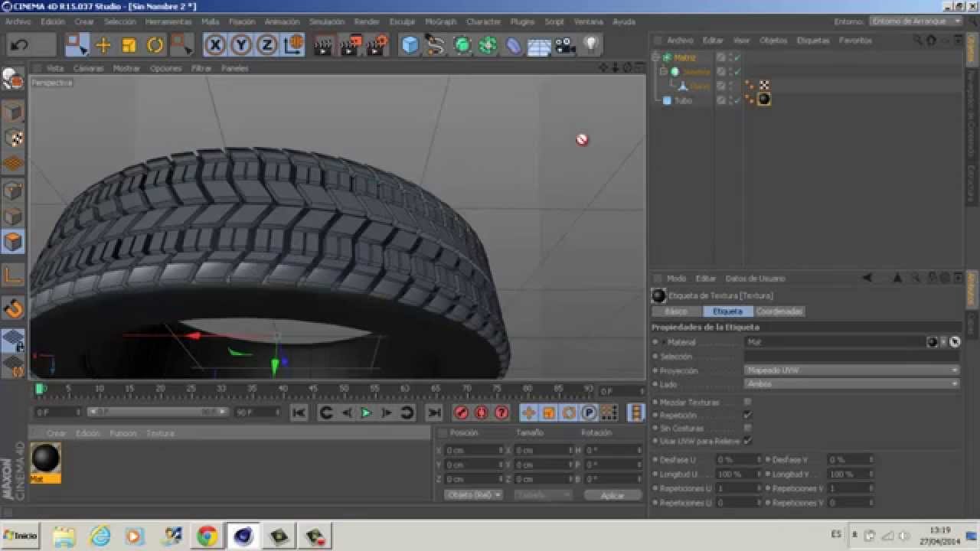
Task: Select the Move tool
Action: coord(103,45)
